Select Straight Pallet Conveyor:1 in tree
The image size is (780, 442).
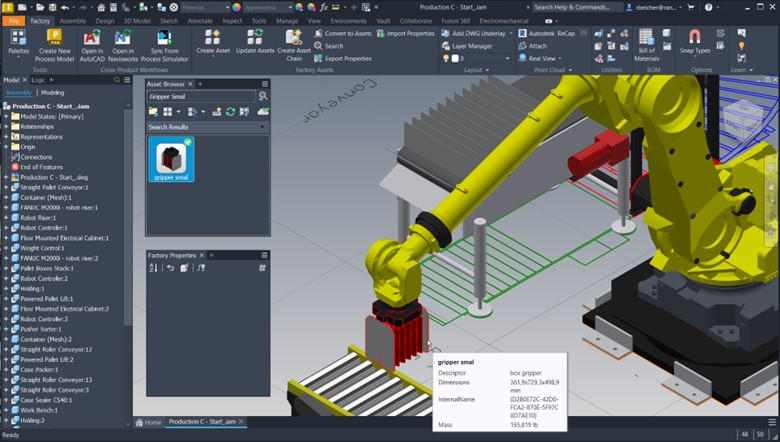(54, 187)
